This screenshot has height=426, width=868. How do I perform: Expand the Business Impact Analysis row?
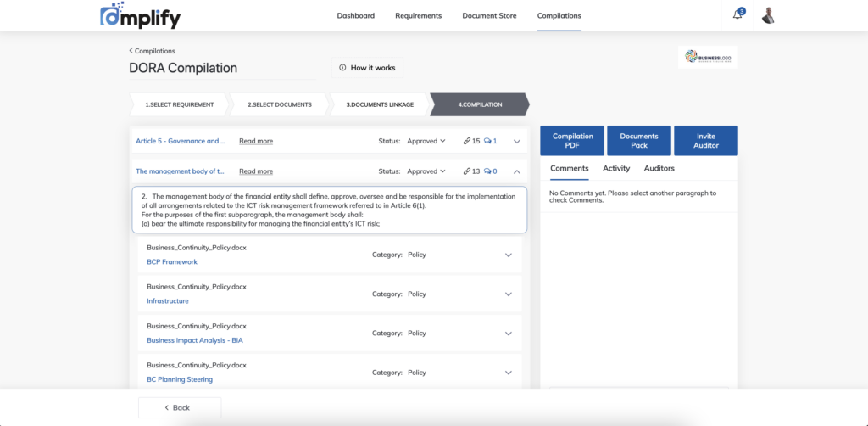[509, 334]
